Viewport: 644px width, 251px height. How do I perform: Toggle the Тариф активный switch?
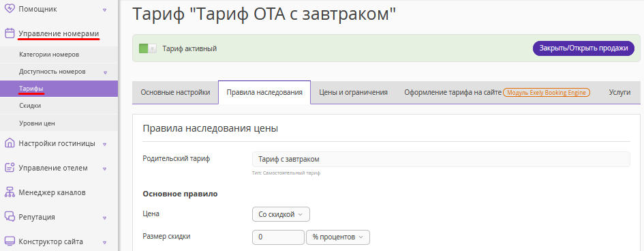pyautogui.click(x=147, y=48)
